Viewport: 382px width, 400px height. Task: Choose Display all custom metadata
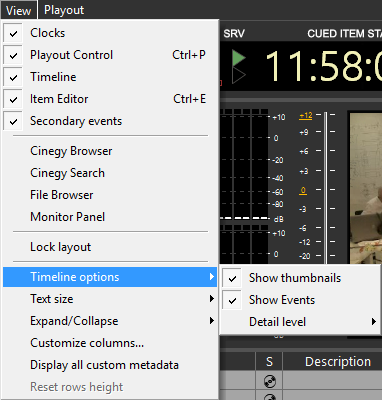[x=110, y=365]
